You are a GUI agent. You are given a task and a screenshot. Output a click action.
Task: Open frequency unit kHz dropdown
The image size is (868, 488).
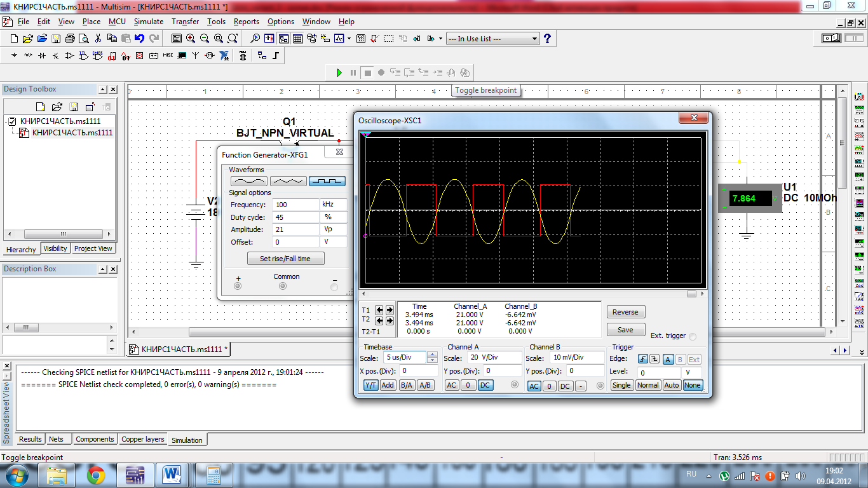[334, 205]
